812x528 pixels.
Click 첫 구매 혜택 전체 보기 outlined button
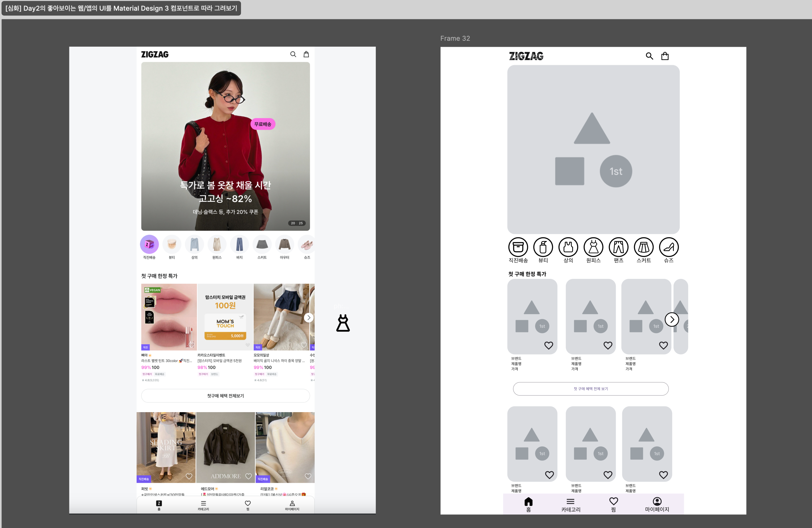[590, 389]
